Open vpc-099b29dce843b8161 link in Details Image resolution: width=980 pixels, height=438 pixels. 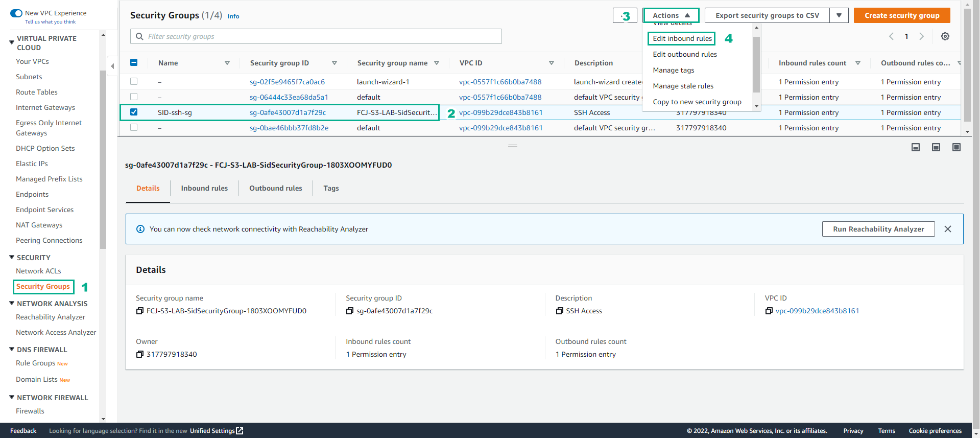coord(817,311)
